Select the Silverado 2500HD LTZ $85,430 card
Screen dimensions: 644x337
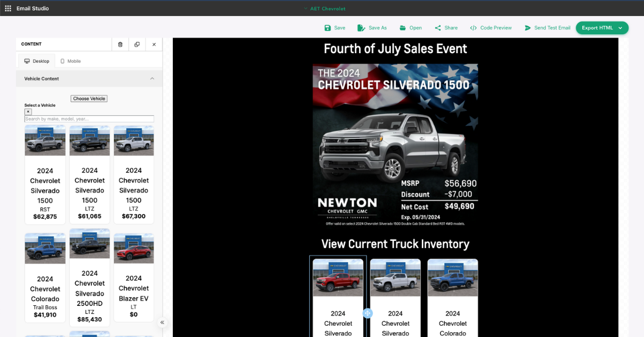[x=90, y=277]
